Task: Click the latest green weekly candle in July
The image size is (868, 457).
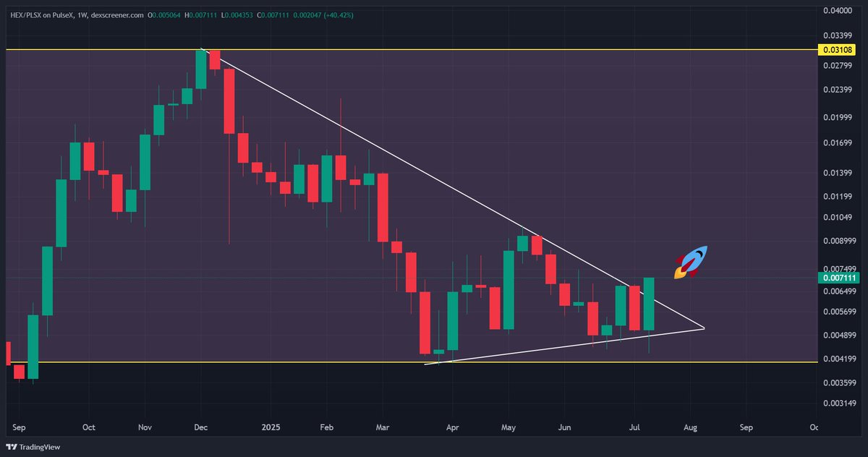Action: coord(649,304)
